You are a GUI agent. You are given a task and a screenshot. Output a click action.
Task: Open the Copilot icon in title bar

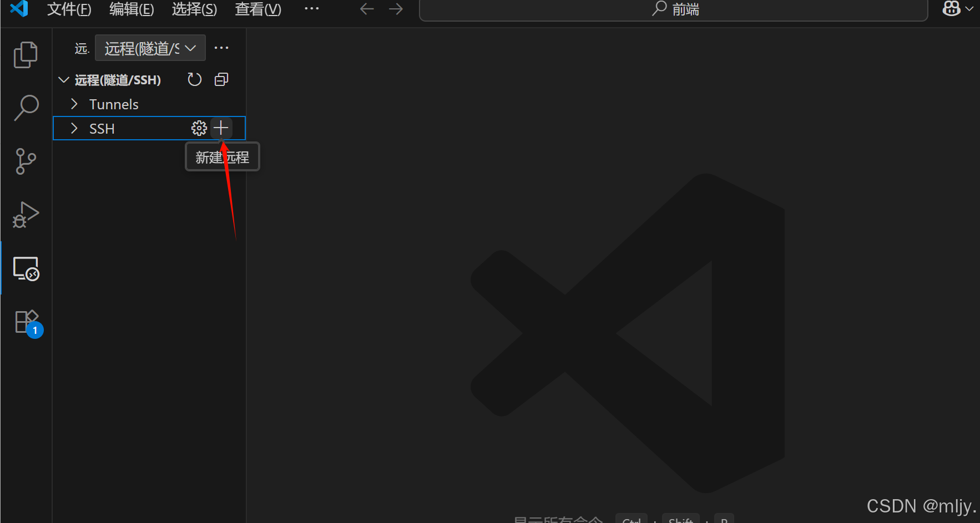[x=951, y=9]
